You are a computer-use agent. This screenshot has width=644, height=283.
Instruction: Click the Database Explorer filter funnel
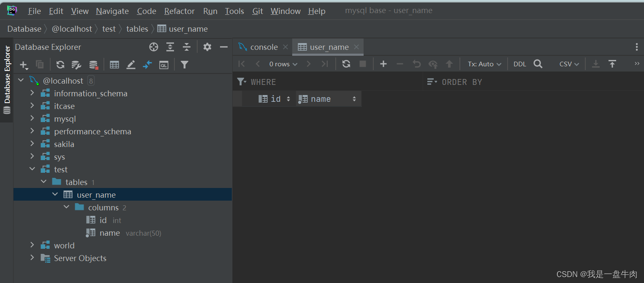tap(185, 65)
